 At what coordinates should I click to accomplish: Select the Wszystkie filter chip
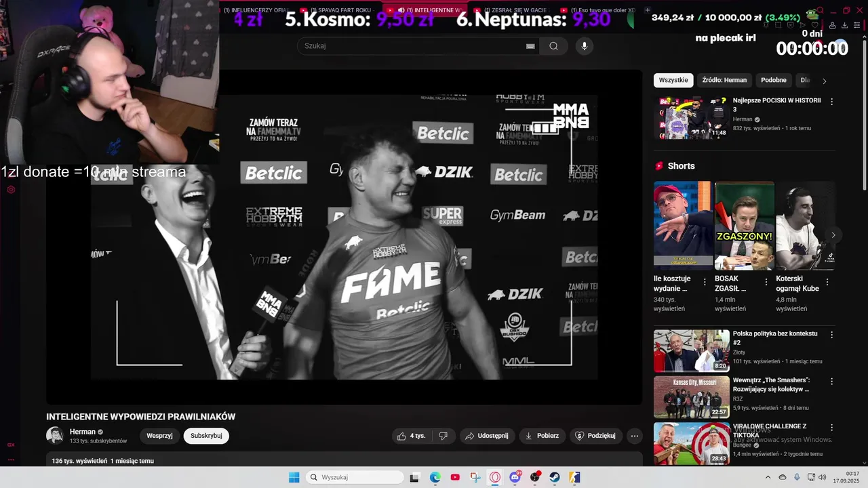673,80
